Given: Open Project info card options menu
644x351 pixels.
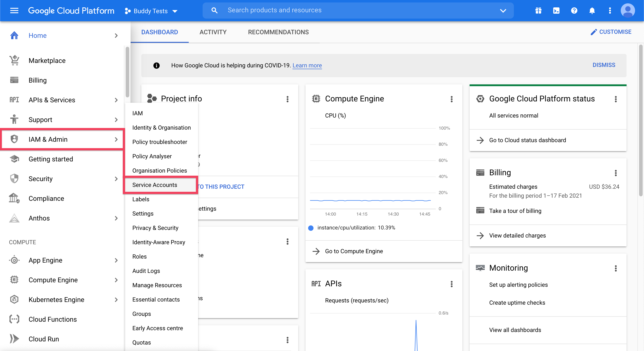Looking at the screenshot, I should pos(288,99).
